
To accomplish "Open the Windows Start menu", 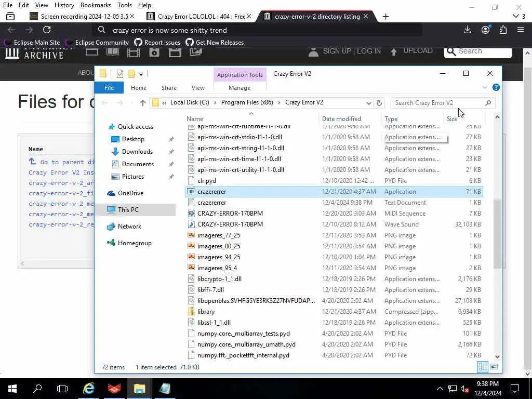I will [12, 389].
